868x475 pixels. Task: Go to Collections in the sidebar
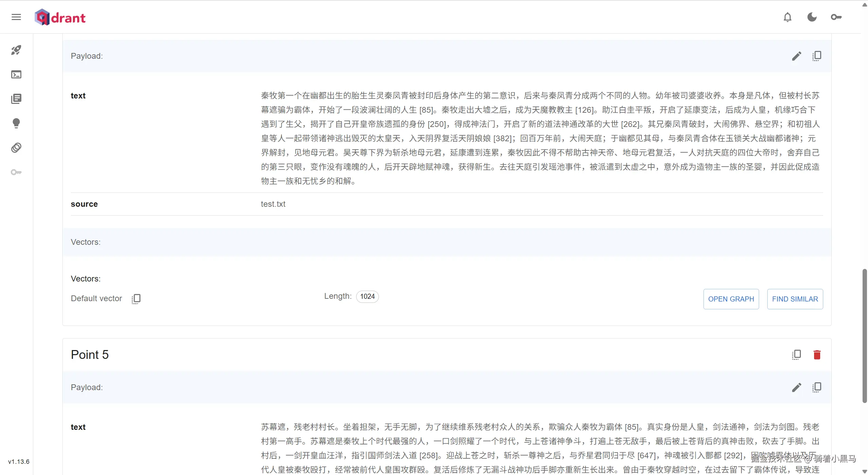(x=16, y=99)
